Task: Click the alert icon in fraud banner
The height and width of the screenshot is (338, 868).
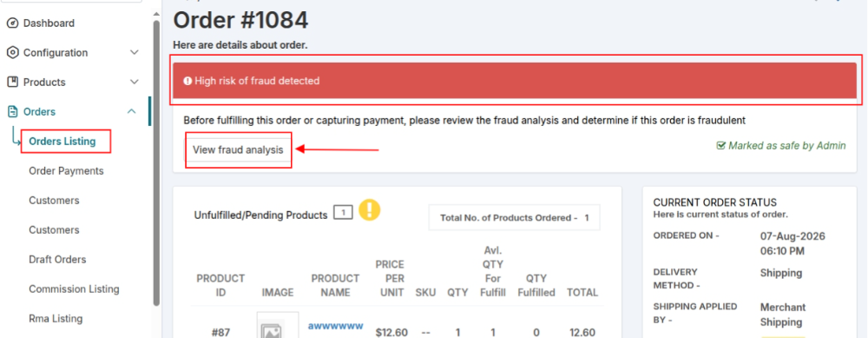Action: pos(187,81)
